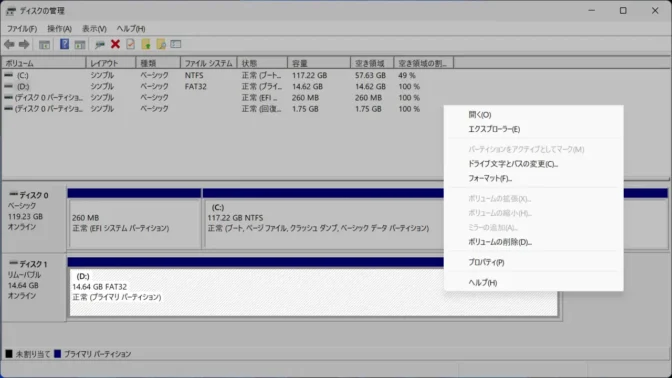Screen dimensions: 672x378
Task: Select the ディスク 1 removable disk label
Action: pos(34,287)
